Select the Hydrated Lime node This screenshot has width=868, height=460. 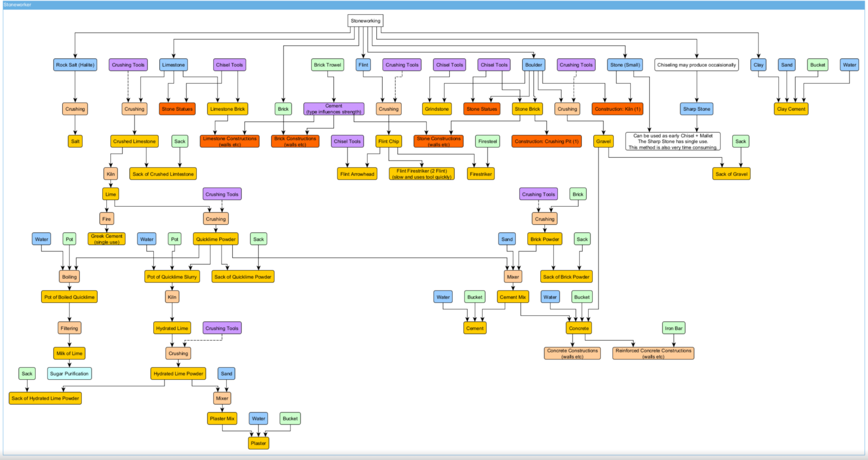tap(172, 328)
